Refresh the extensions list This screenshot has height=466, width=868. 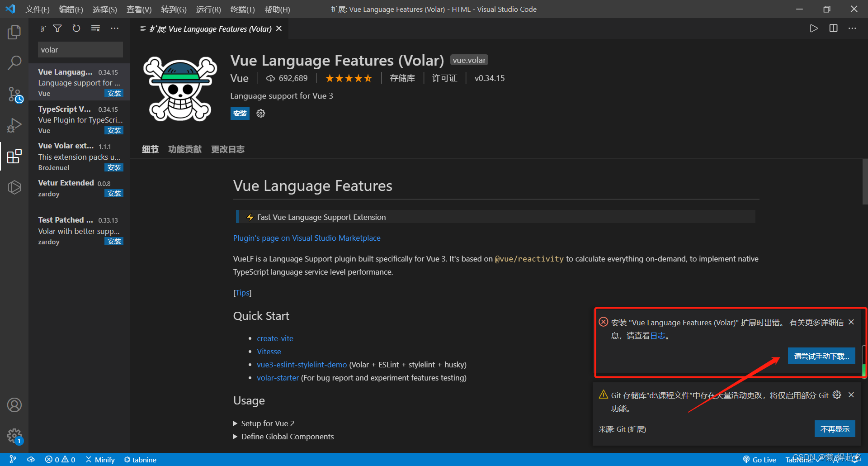[76, 28]
